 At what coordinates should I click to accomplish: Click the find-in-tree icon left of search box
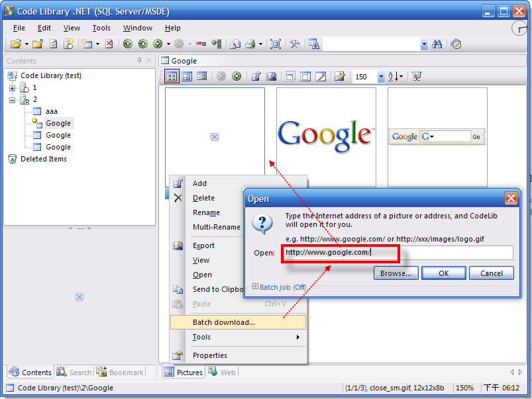click(314, 44)
